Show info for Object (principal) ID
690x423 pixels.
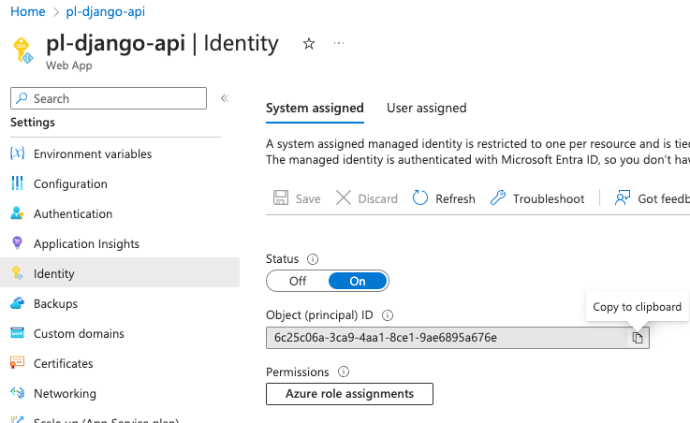[387, 316]
